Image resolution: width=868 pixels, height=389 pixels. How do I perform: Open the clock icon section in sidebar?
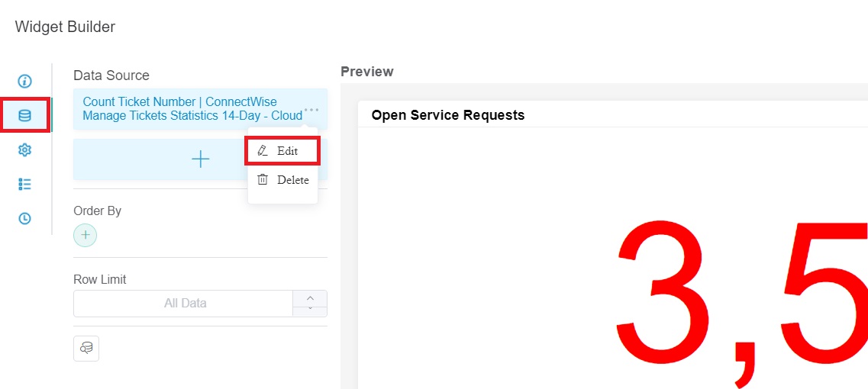point(24,218)
